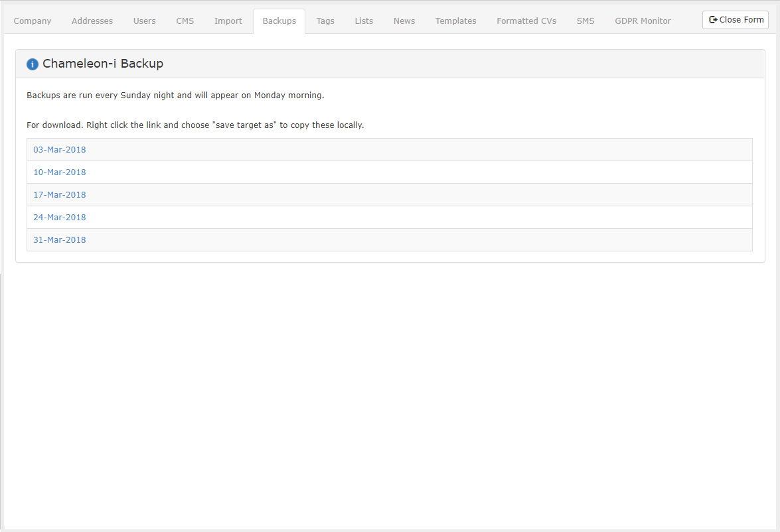Click the Chameleon-i Backup heading

pos(103,64)
